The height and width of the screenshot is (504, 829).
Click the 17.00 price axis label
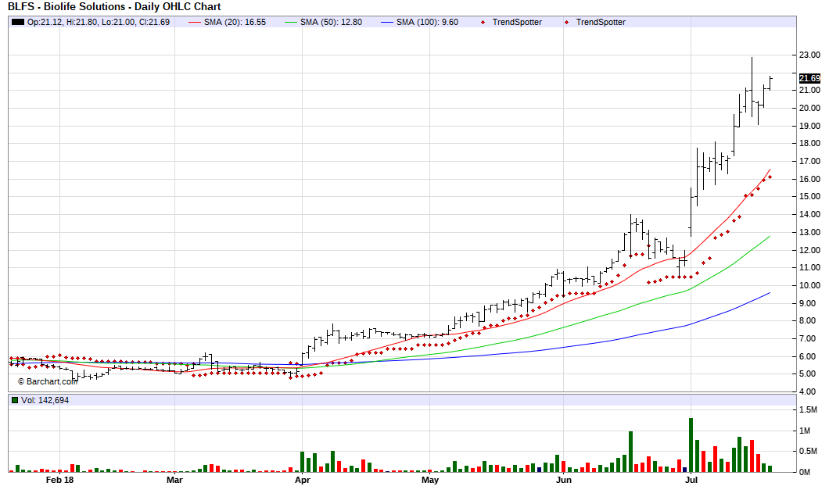(809, 161)
